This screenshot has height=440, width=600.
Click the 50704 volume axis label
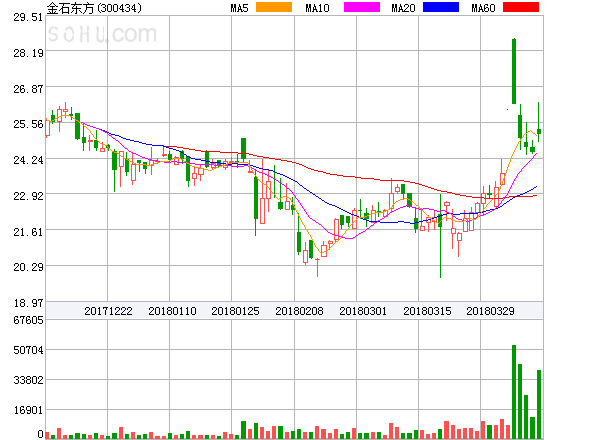[28, 350]
